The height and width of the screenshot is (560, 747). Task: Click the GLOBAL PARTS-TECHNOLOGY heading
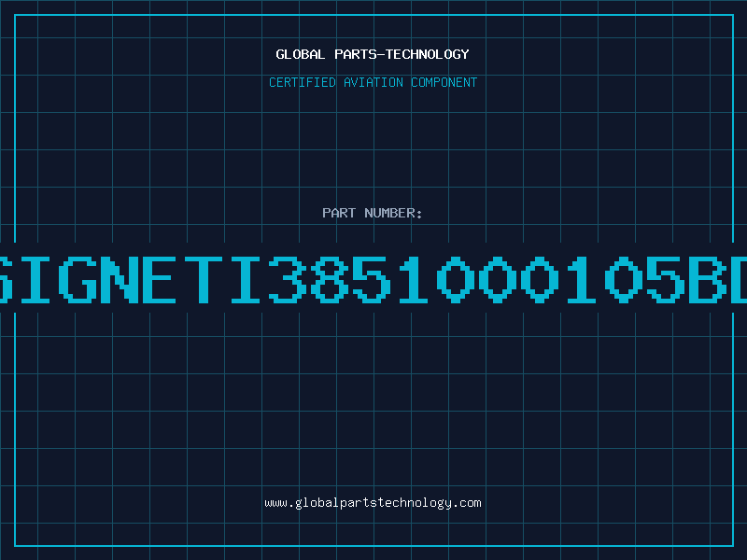click(x=373, y=54)
